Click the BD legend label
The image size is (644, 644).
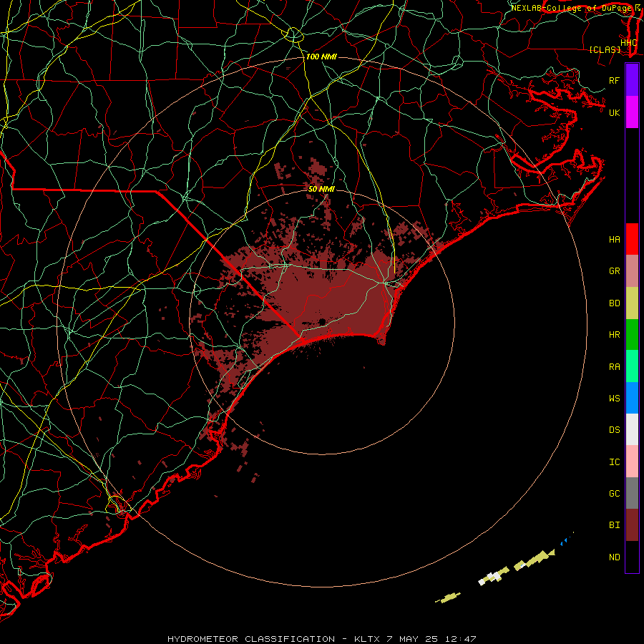click(615, 303)
